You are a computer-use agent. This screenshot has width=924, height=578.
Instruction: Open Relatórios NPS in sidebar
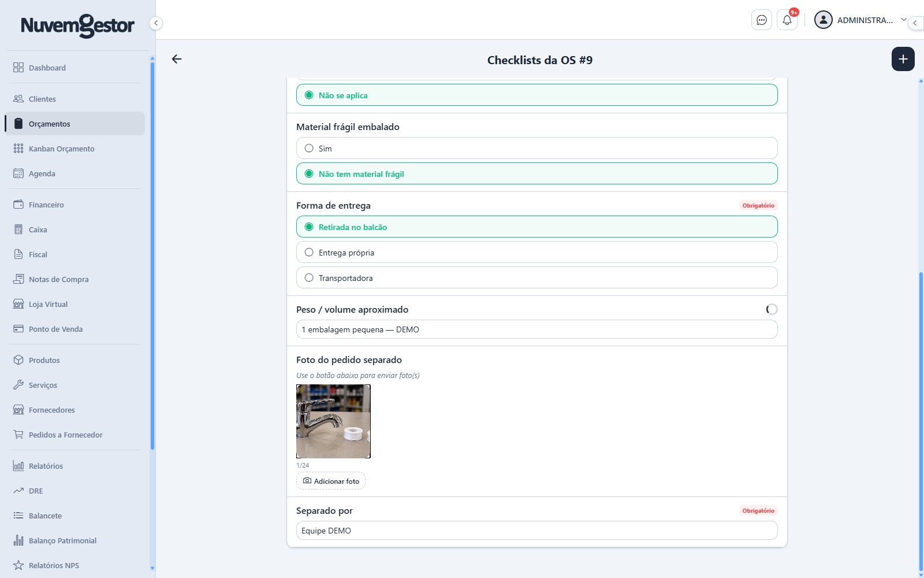pos(75,565)
